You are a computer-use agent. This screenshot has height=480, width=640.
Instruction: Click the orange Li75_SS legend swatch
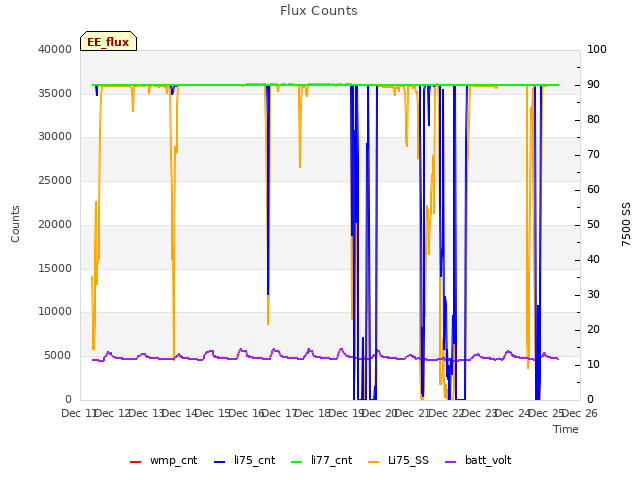point(374,462)
